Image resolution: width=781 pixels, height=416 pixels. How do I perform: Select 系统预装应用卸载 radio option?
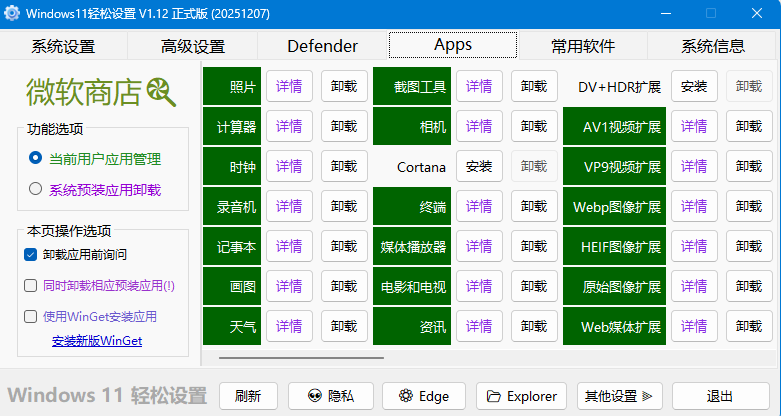(x=36, y=189)
